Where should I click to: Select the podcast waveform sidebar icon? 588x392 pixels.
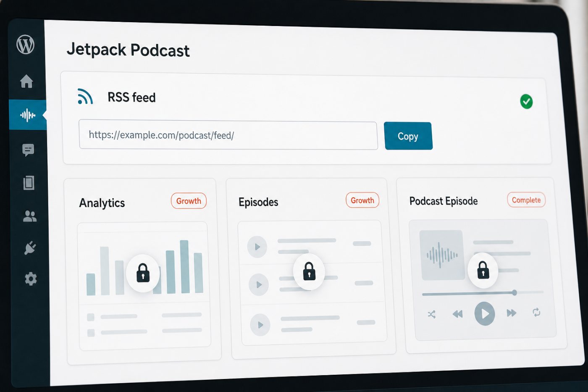click(x=28, y=115)
